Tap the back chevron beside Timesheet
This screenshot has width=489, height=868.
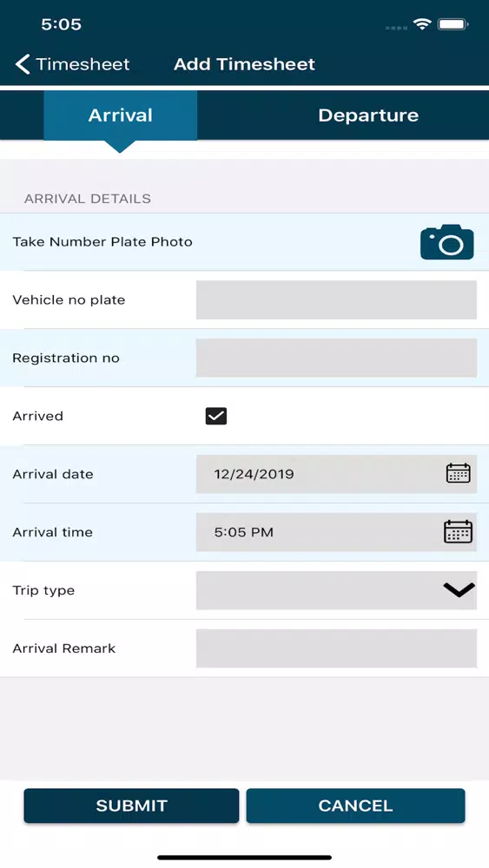pos(23,64)
